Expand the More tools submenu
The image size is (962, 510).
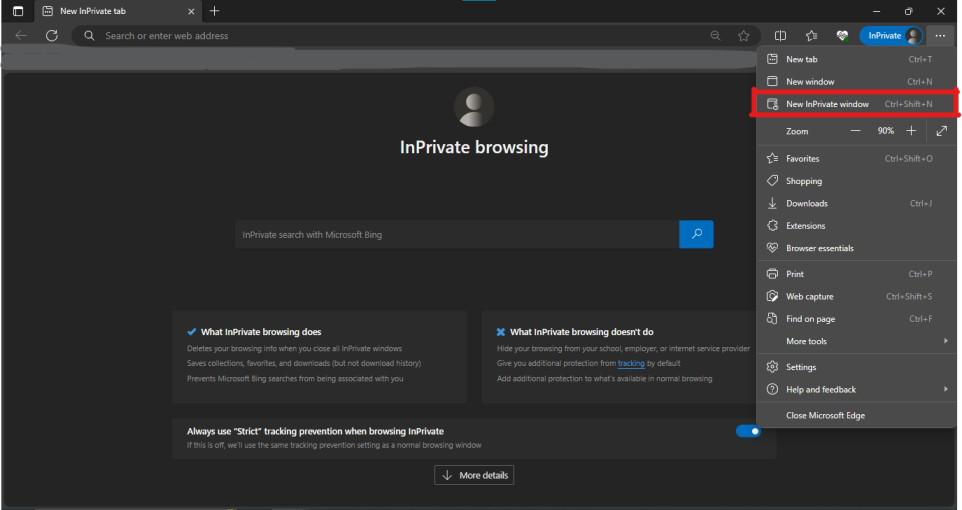[856, 341]
